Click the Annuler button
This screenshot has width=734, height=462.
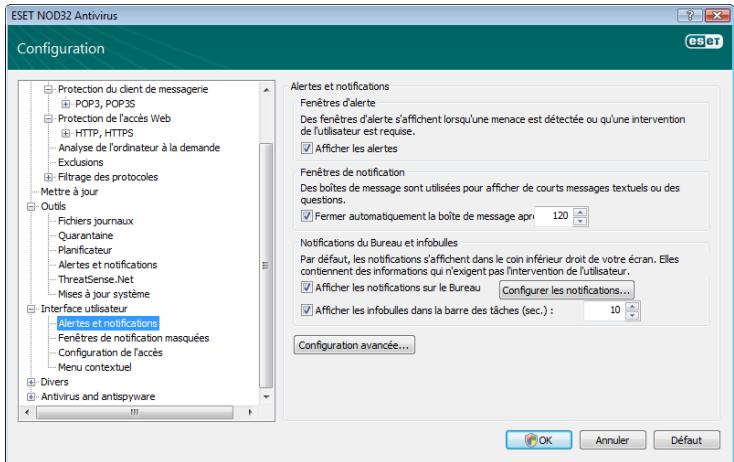[612, 440]
